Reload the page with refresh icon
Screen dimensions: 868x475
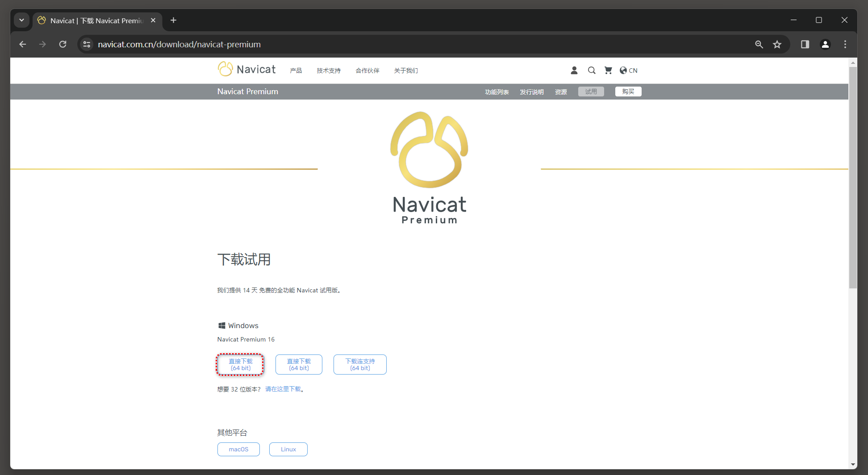point(63,44)
